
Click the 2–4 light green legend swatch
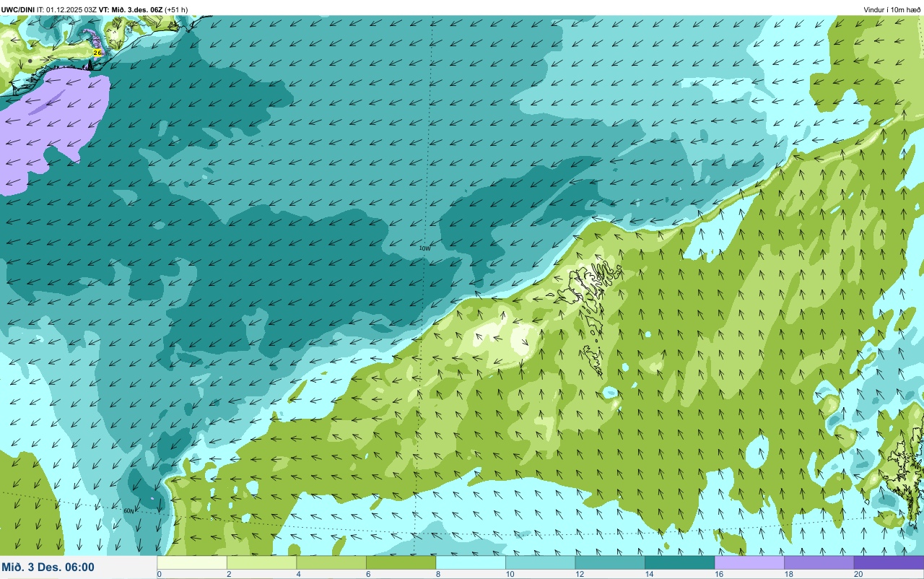click(261, 562)
